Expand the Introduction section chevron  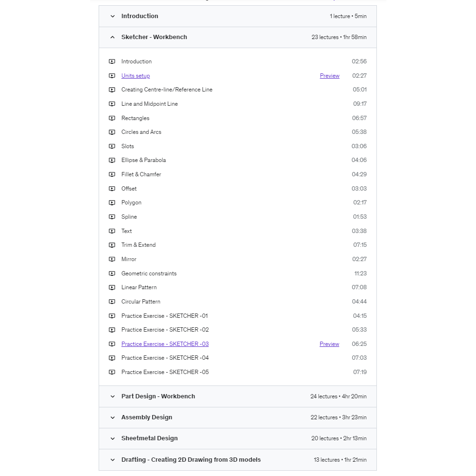click(x=112, y=16)
